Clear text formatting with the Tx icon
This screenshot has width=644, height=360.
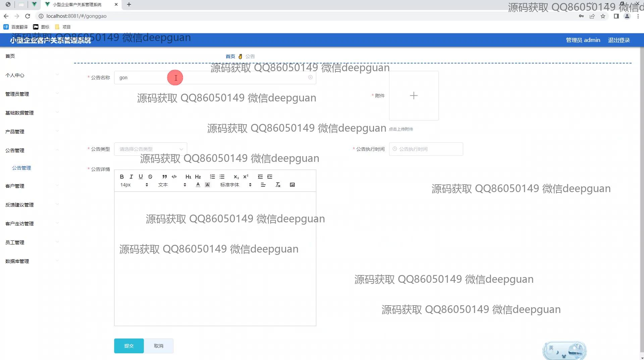point(278,185)
